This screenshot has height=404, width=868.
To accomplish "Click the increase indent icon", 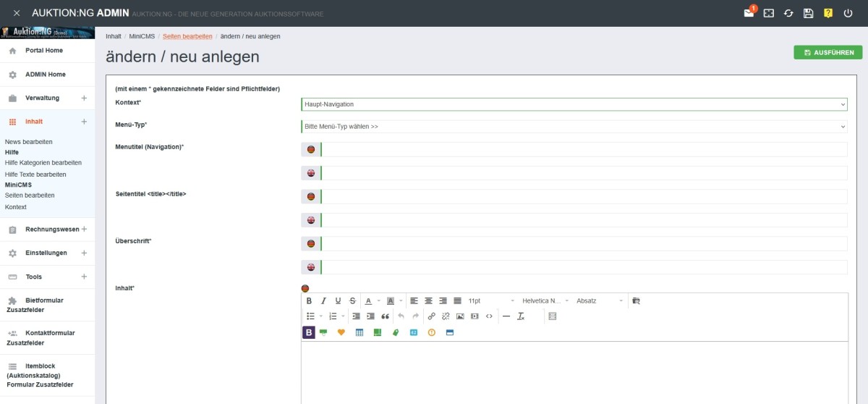I will pyautogui.click(x=370, y=316).
